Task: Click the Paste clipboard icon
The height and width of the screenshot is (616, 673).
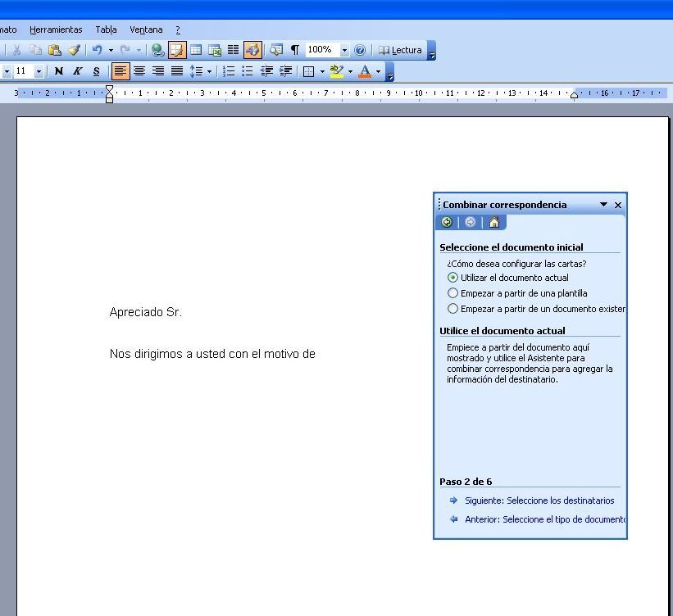Action: coord(55,50)
